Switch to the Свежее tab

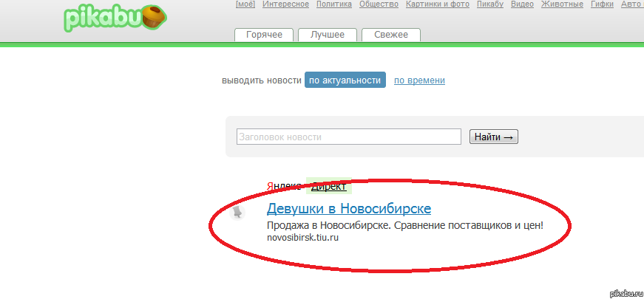click(x=391, y=35)
